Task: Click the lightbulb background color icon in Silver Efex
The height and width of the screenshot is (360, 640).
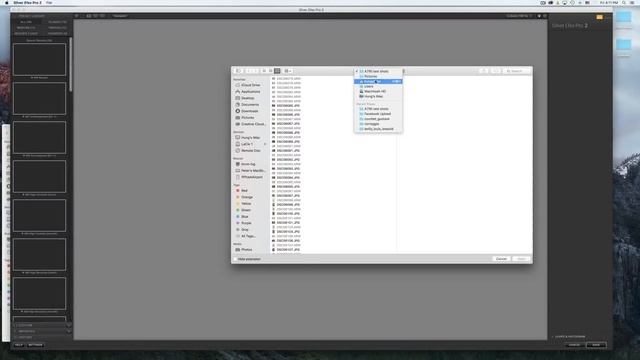Action: (x=539, y=16)
